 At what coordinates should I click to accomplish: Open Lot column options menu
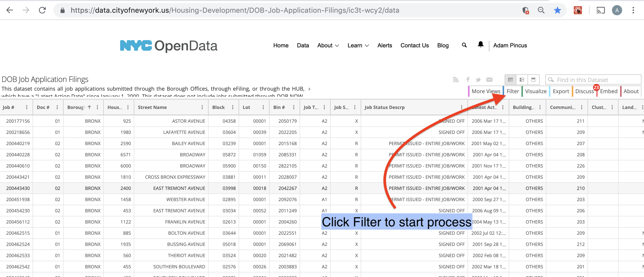pos(263,107)
